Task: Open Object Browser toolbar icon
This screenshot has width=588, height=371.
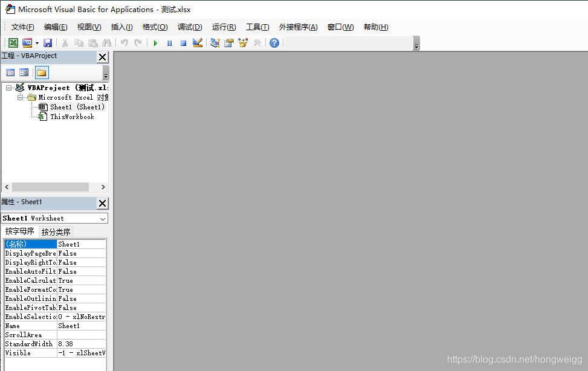Action: coord(243,43)
